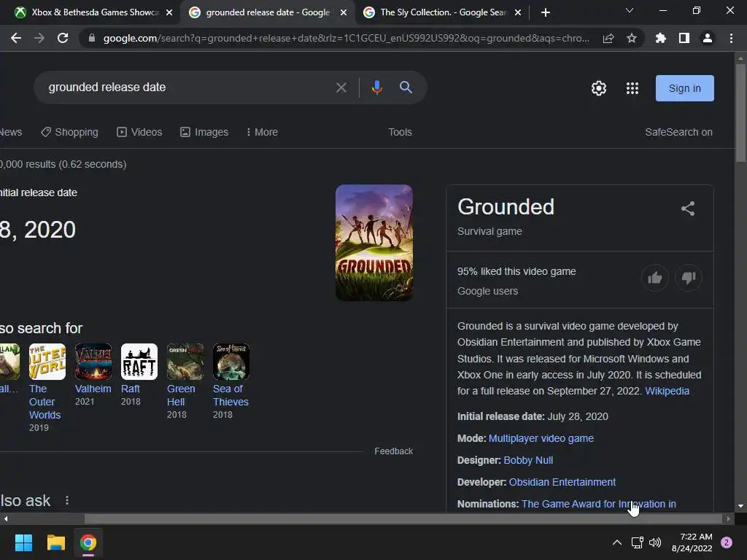This screenshot has height=560, width=747.
Task: Click the Feedback link
Action: click(393, 451)
